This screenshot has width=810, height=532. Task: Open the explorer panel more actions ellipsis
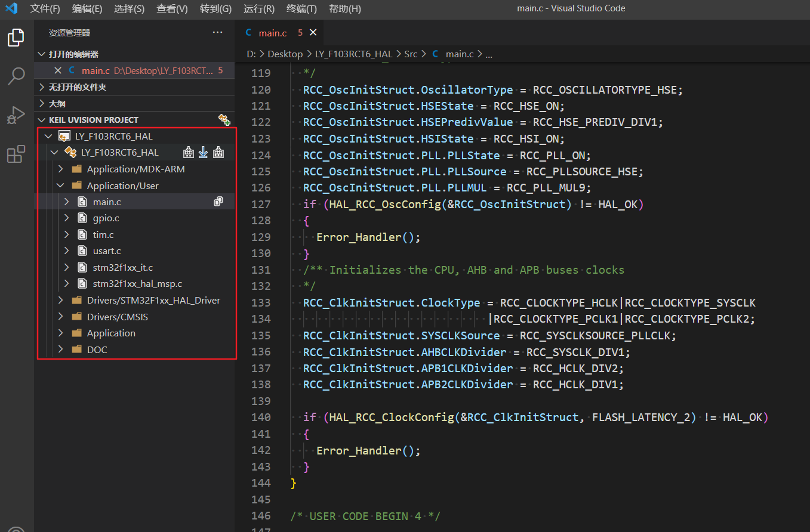coord(218,33)
